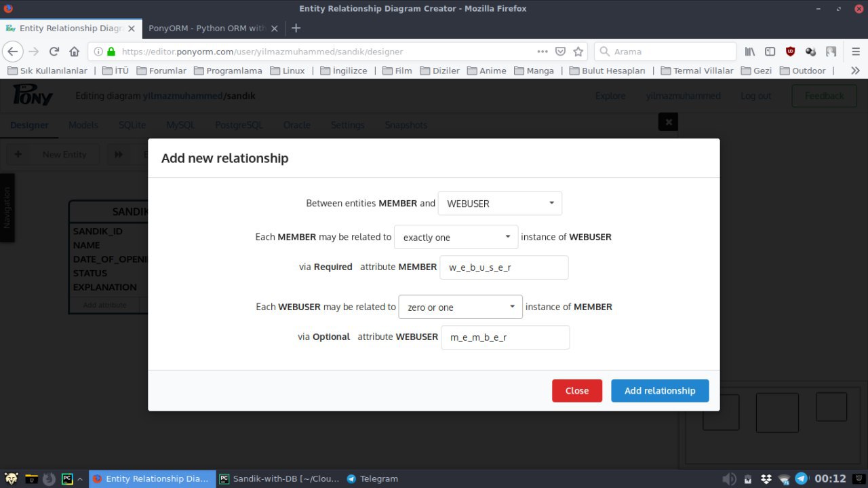Click Log out link
This screenshot has height=488, width=868.
(756, 96)
